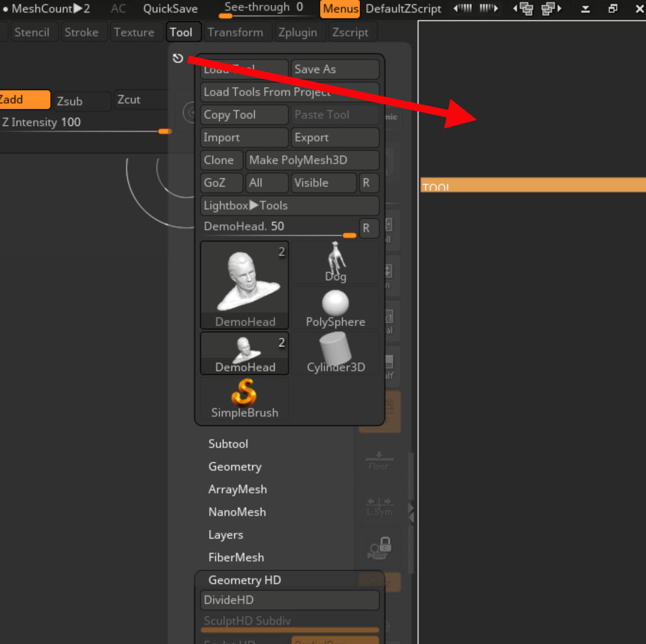Click Make PolyMesh3D button
Screen dimensions: 646x644
pyautogui.click(x=312, y=160)
